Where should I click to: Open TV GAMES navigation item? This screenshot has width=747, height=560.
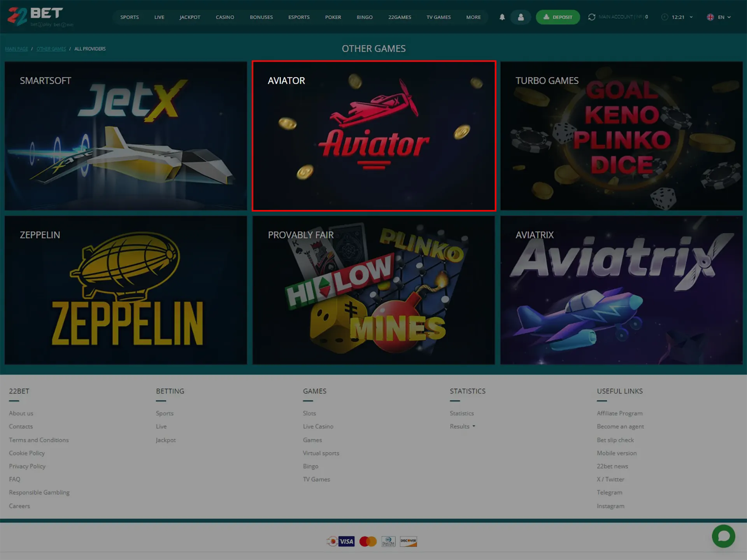438,17
